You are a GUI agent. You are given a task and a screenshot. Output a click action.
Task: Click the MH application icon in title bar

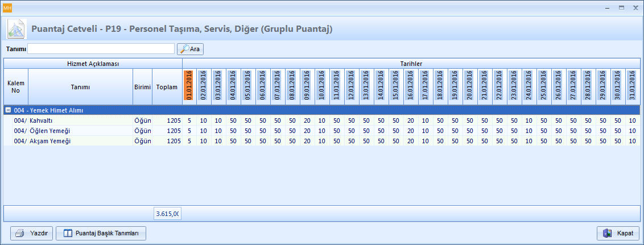click(x=7, y=7)
